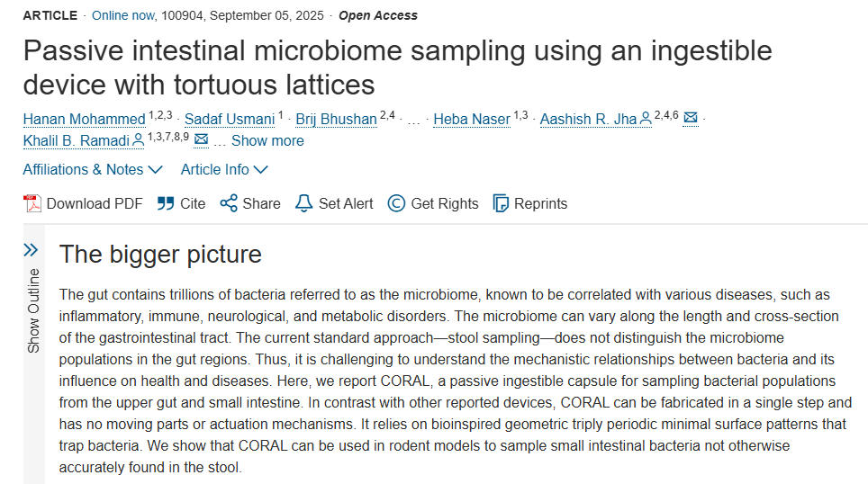Open the Show Outline sidebar arrows

[32, 250]
